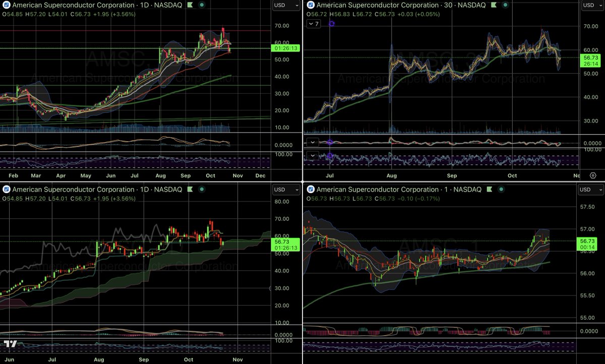Viewport: 605px width, 364px height.
Task: Click the 56.73 26:14 price label in the 30-minute chart
Action: [x=590, y=60]
